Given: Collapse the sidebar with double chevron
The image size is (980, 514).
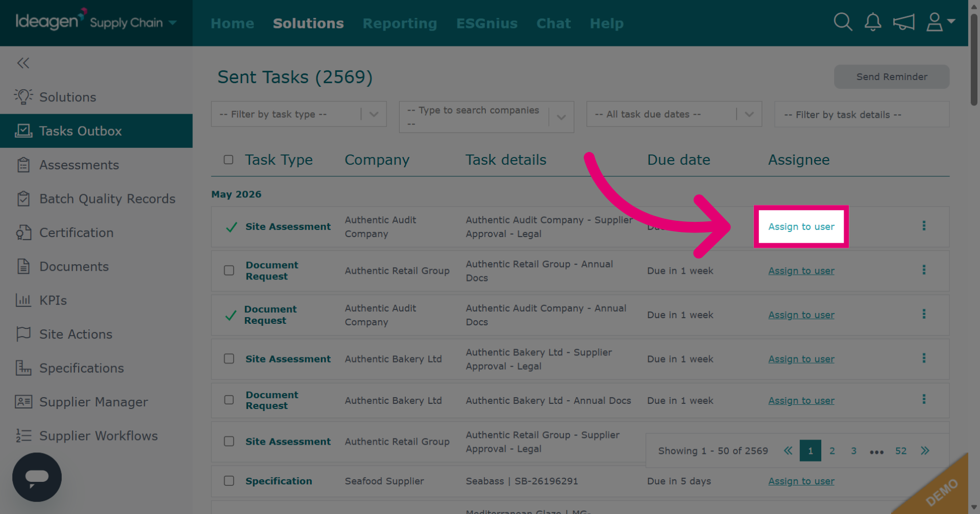Looking at the screenshot, I should [23, 63].
